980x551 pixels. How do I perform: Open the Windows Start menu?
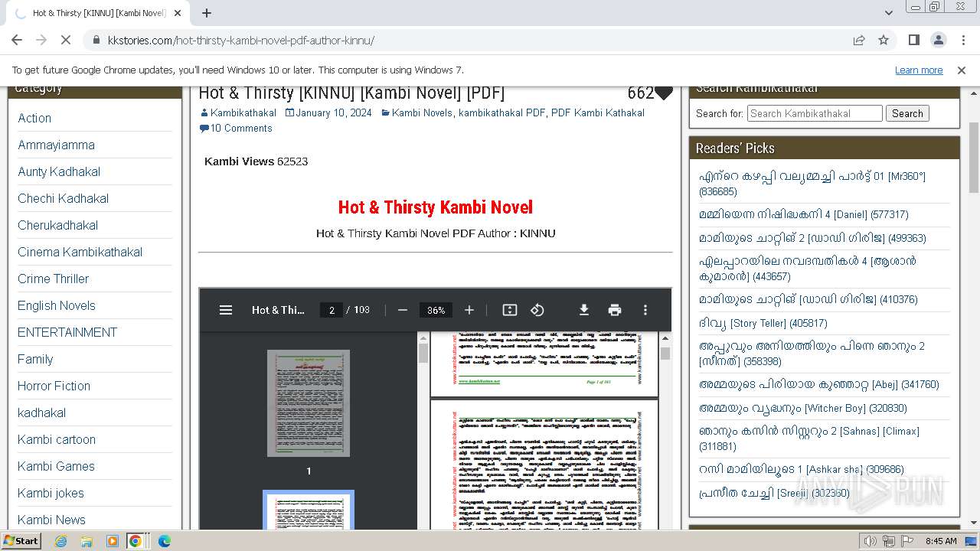(21, 540)
